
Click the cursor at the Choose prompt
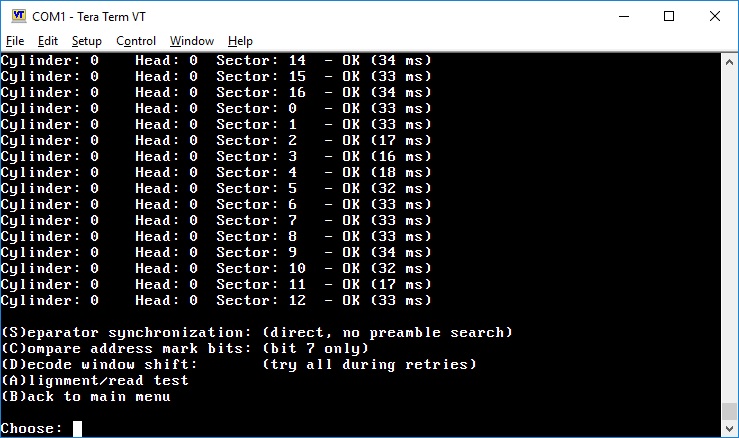(x=77, y=429)
